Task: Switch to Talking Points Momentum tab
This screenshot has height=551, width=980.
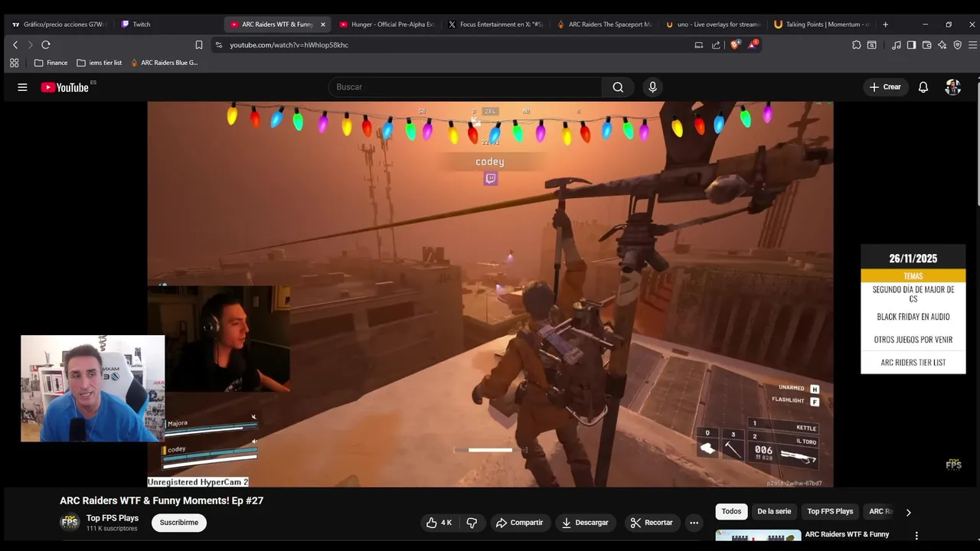Action: 822,24
